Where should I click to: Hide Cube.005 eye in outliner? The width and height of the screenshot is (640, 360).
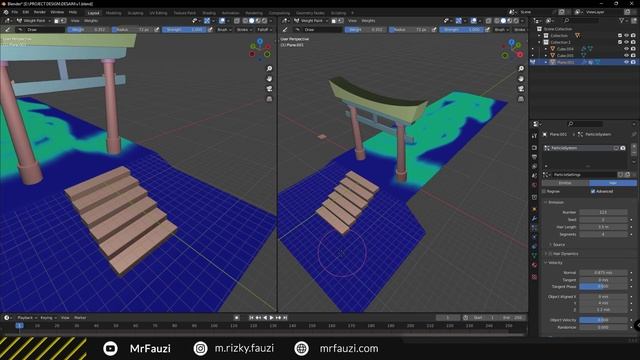point(627,56)
